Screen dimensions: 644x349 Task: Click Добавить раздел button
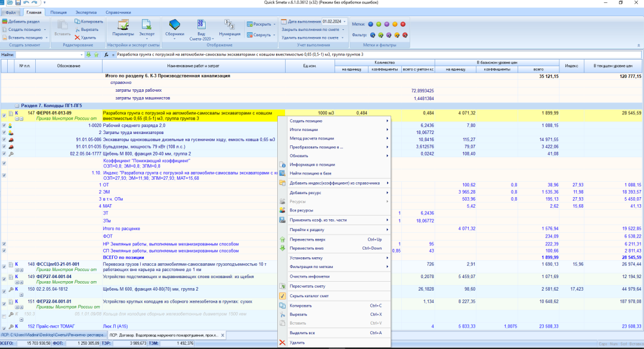[21, 21]
